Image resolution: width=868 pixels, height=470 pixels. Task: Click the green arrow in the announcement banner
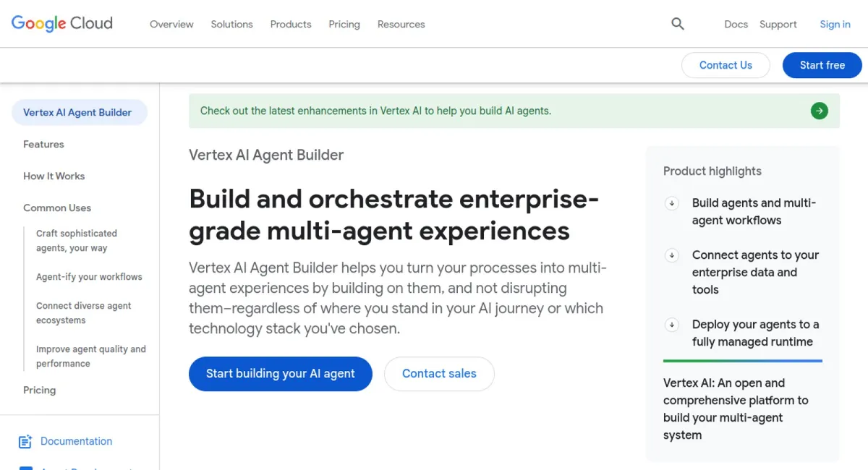820,111
